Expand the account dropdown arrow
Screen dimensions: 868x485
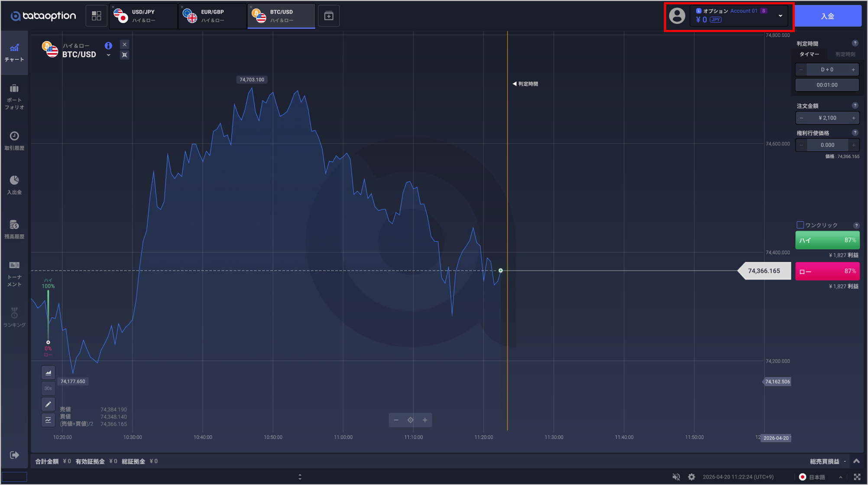coord(781,16)
